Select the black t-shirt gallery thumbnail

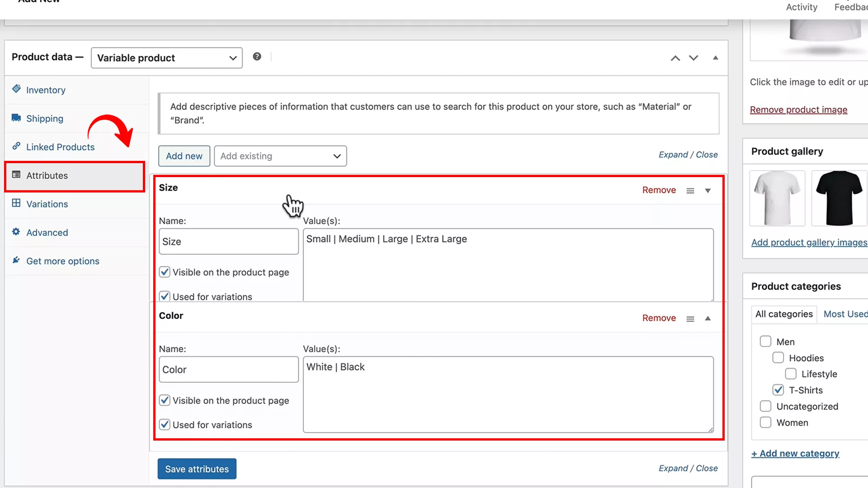839,198
